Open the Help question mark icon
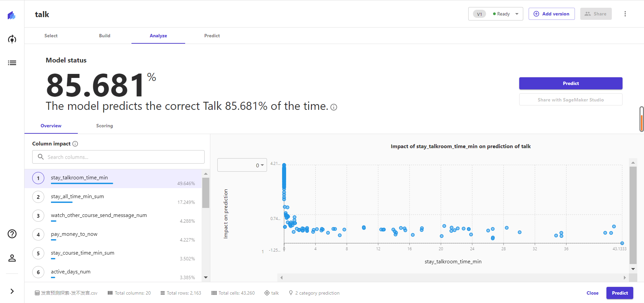The width and height of the screenshot is (644, 303). (x=12, y=234)
